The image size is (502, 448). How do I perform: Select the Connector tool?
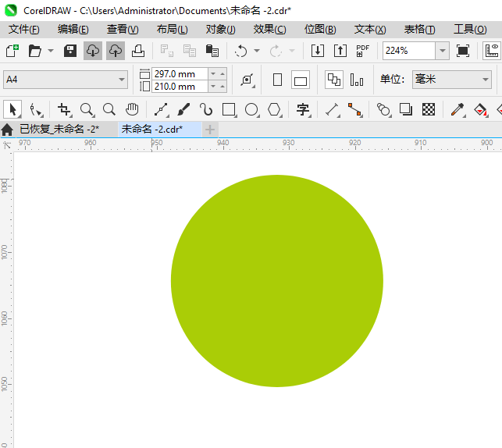[354, 110]
